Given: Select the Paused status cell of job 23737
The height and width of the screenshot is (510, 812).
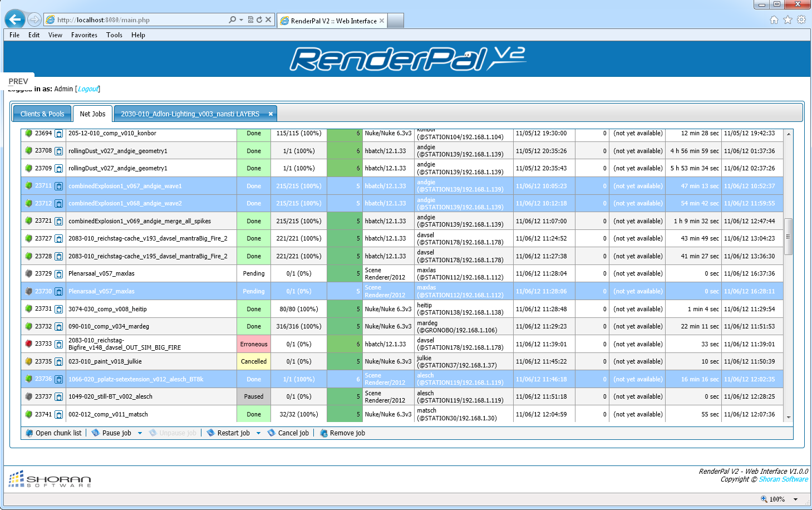Looking at the screenshot, I should coord(254,396).
